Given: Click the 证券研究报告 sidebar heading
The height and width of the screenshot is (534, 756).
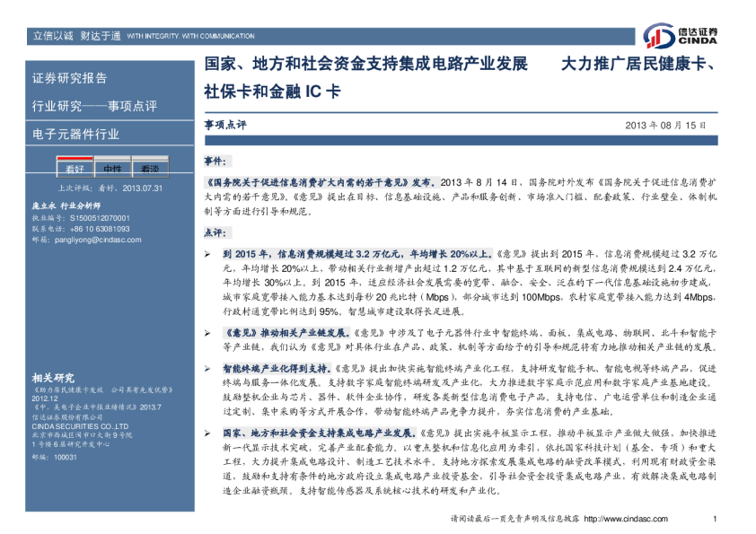Looking at the screenshot, I should (x=70, y=78).
